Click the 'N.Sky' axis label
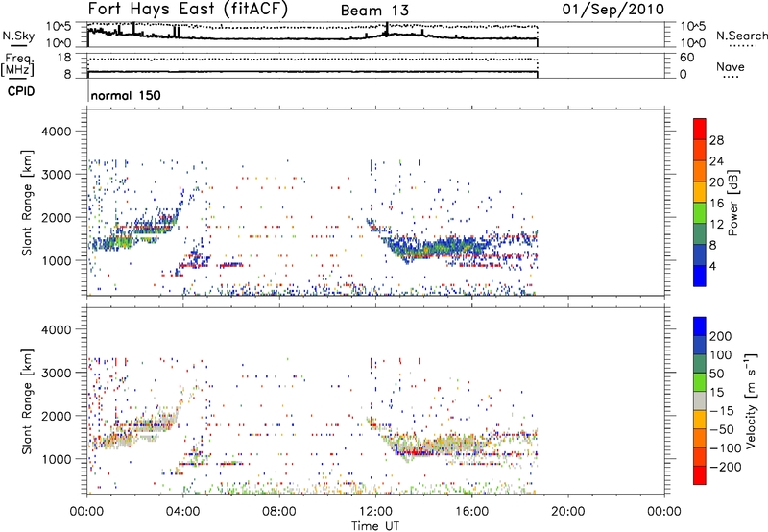This screenshot has width=768, height=532. 18,36
